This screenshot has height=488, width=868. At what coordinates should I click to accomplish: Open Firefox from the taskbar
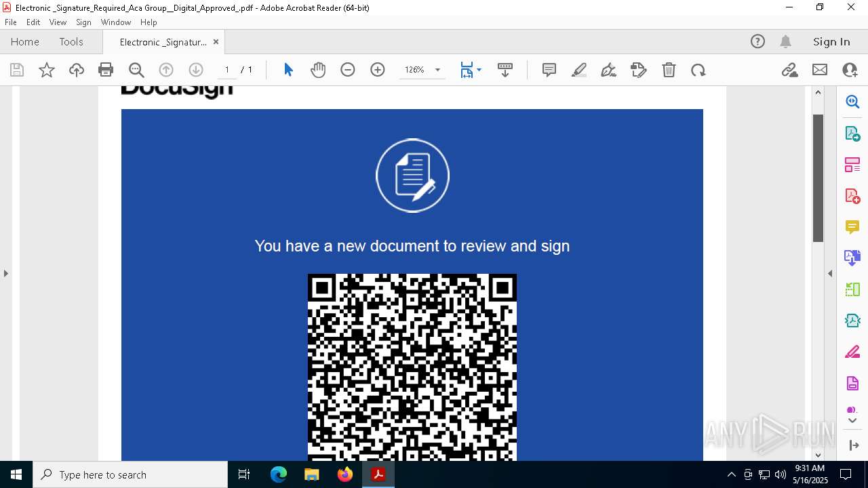345,474
